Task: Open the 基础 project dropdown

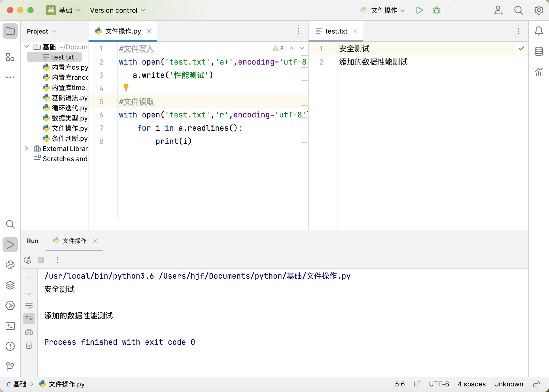Action: [63, 10]
